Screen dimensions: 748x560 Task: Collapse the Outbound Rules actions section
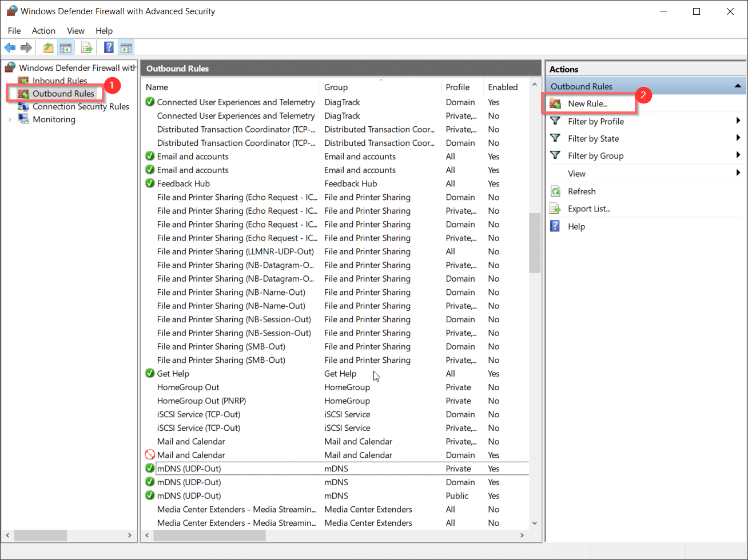[x=737, y=86]
